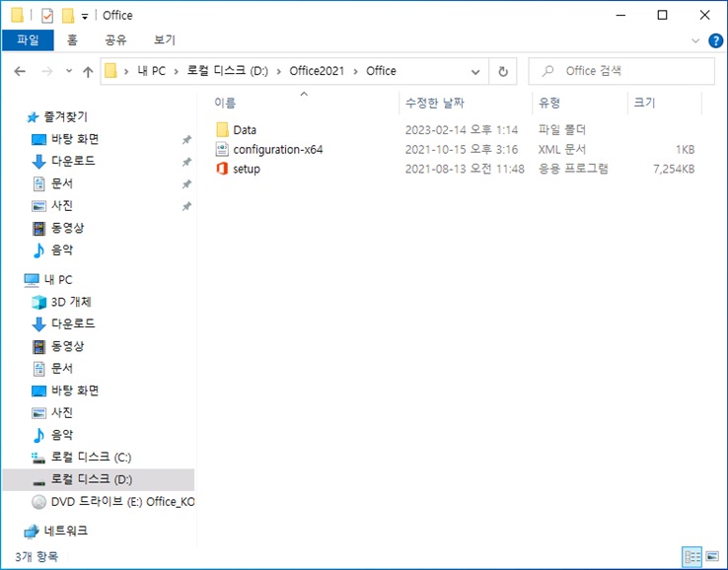The width and height of the screenshot is (728, 570).
Task: Open 사진 under 내 PC
Action: pyautogui.click(x=62, y=412)
